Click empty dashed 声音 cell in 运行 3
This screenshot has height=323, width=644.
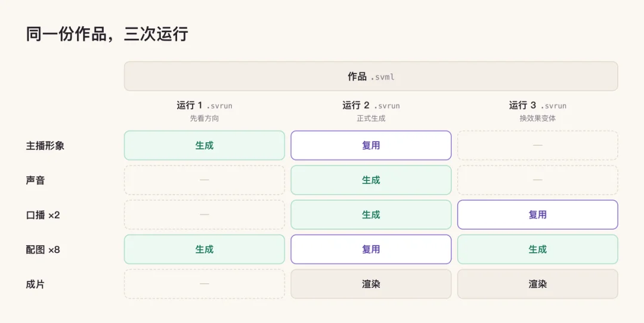click(x=538, y=180)
